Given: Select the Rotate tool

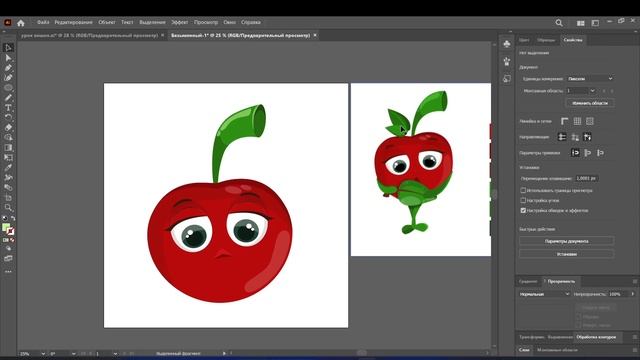Looking at the screenshot, I should pos(8,118).
